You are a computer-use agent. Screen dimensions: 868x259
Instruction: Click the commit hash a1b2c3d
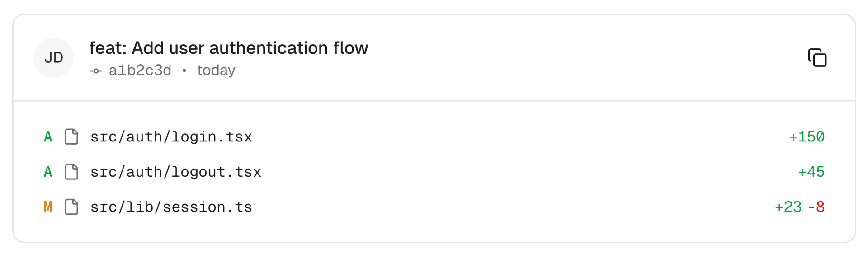click(140, 71)
